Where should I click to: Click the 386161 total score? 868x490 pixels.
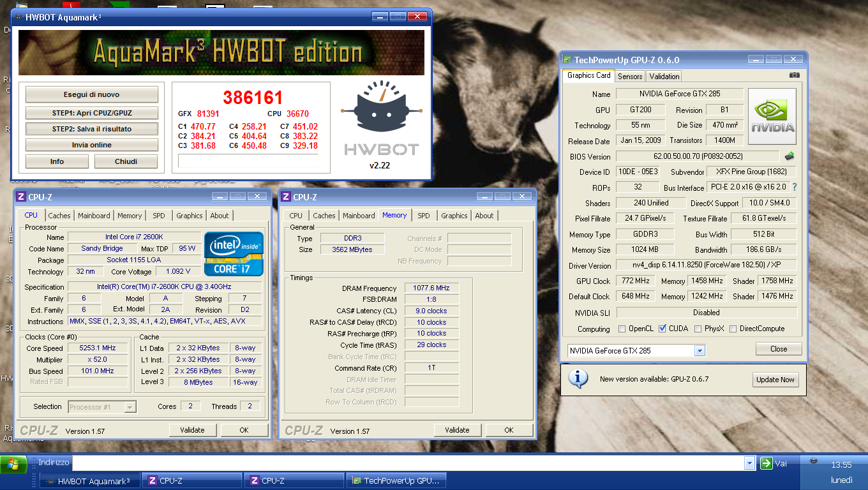253,98
